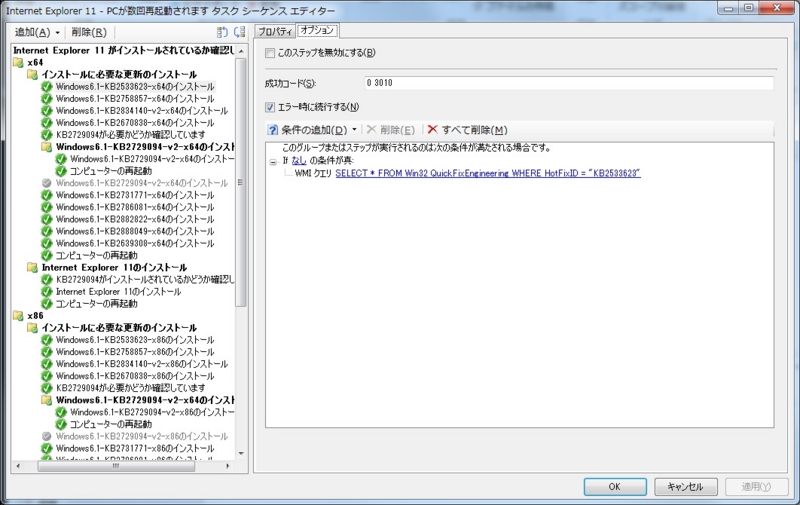Click check icon of KB2758857-x64 step
Viewport: 800px width, 505px height.
coord(47,99)
